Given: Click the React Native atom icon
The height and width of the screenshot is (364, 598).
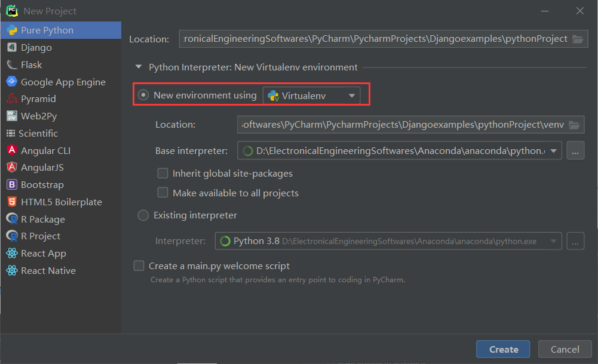Looking at the screenshot, I should point(12,270).
